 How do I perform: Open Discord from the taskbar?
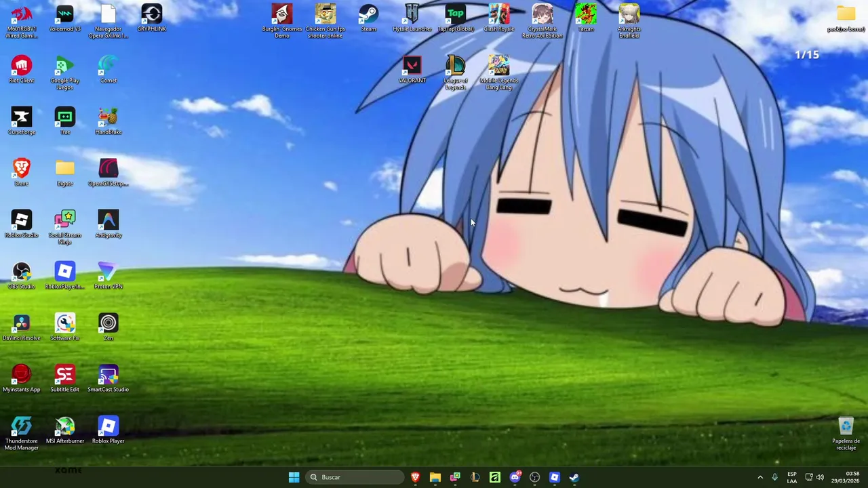click(515, 477)
